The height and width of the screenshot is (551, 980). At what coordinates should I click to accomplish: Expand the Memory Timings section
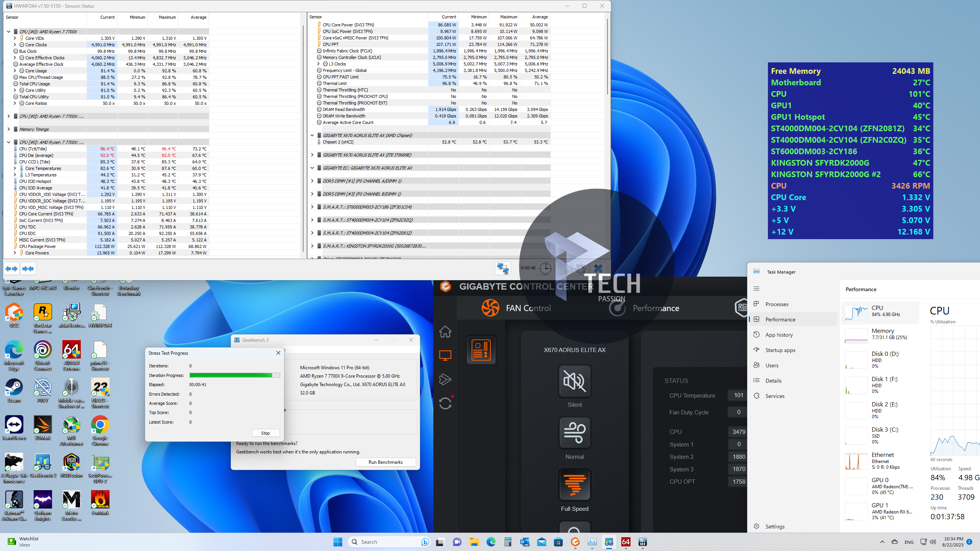pyautogui.click(x=8, y=129)
